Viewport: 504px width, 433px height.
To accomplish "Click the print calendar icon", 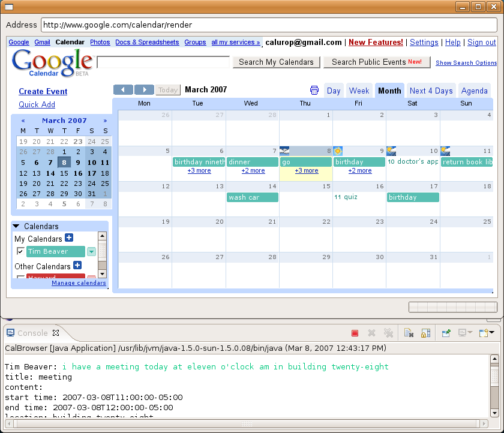I will pyautogui.click(x=314, y=91).
